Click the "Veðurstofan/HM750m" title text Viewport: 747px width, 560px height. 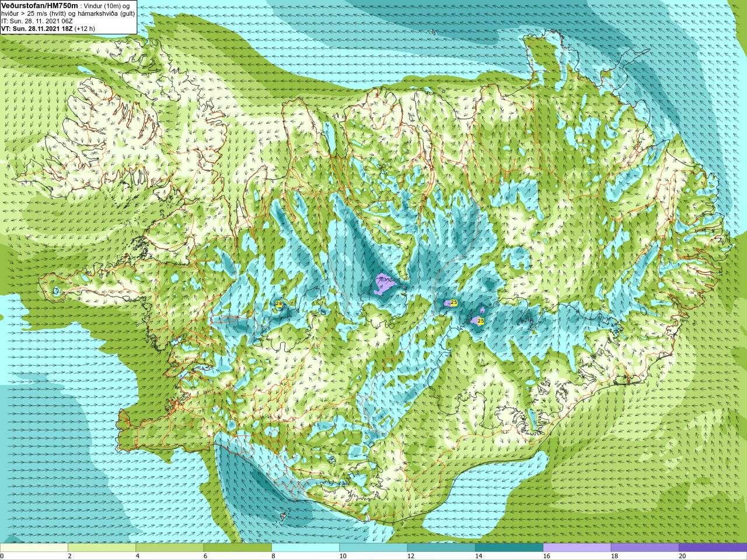[39, 5]
